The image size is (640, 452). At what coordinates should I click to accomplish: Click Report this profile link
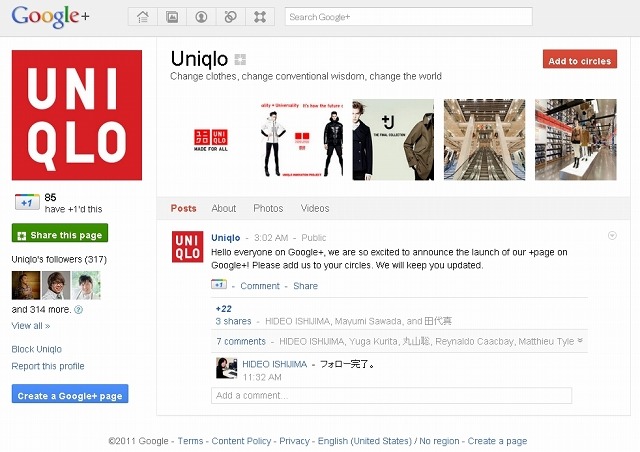48,366
